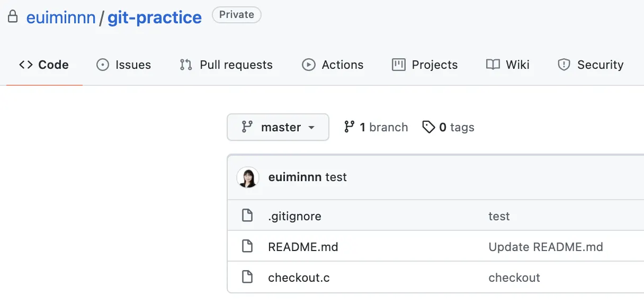Click the file icon next to checkout.c

click(247, 277)
